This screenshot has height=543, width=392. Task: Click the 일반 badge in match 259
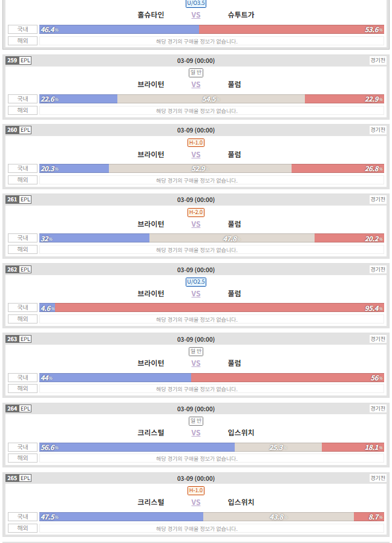click(196, 73)
